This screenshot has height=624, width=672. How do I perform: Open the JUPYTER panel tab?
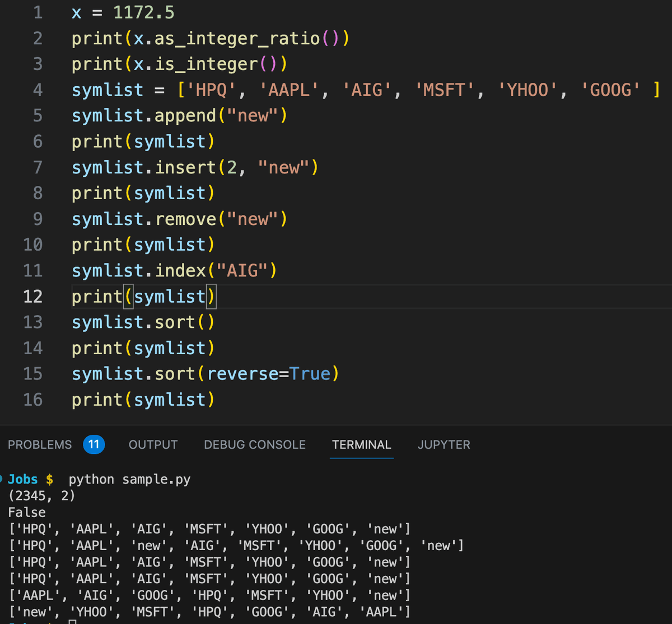pyautogui.click(x=444, y=444)
